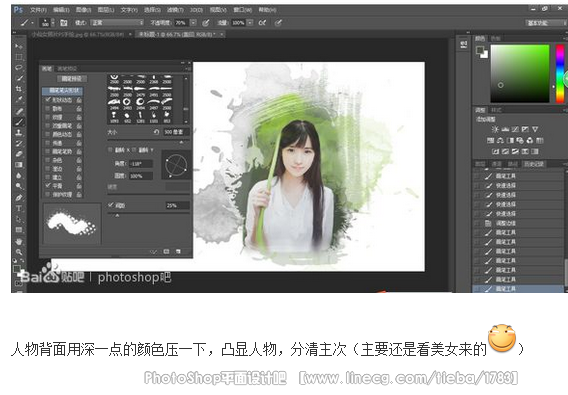Enable the 纹理 texture checkbox
The height and width of the screenshot is (395, 568).
pyautogui.click(x=48, y=117)
